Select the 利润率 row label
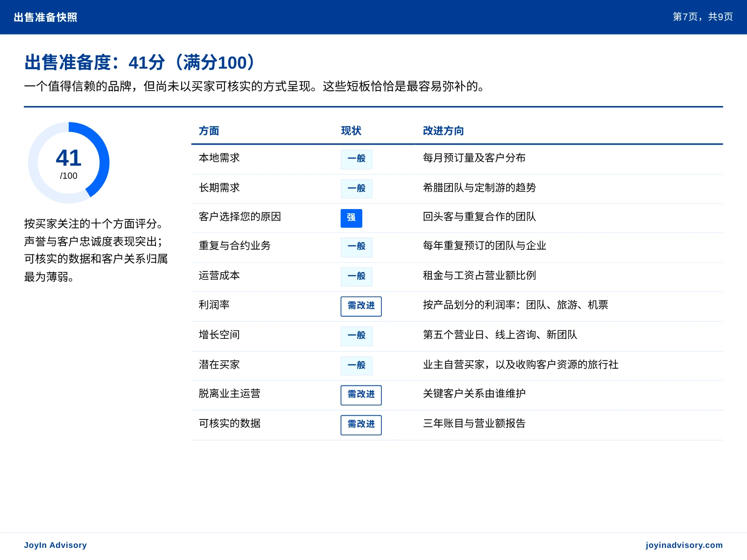This screenshot has width=747, height=560. [214, 305]
